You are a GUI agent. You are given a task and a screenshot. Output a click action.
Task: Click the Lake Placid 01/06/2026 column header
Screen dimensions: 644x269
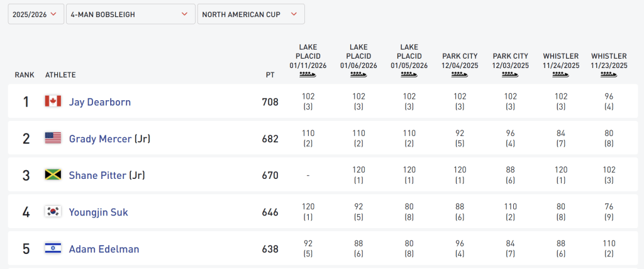coord(358,56)
